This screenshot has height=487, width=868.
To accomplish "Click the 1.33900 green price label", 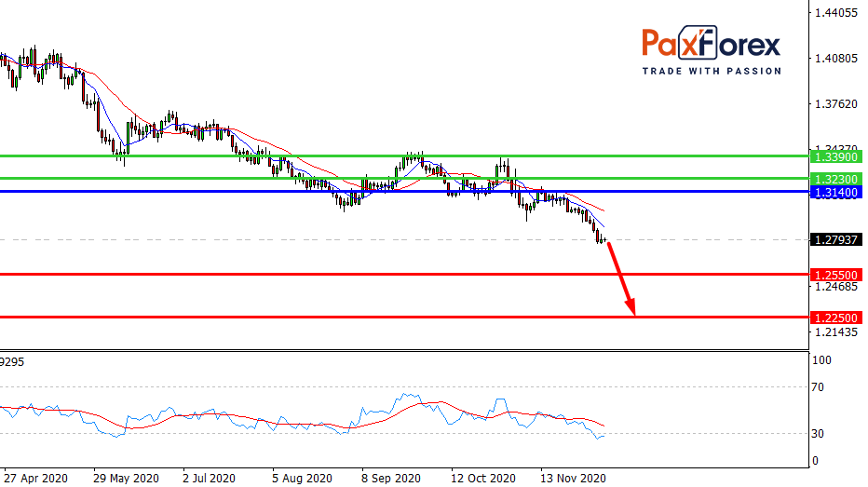I will pos(834,156).
